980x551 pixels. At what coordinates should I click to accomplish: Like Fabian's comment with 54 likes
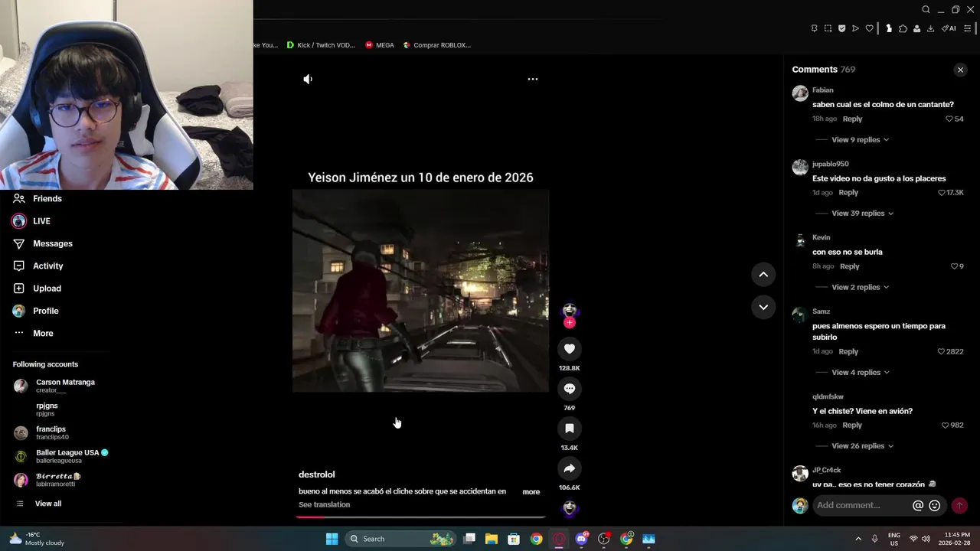tap(949, 119)
